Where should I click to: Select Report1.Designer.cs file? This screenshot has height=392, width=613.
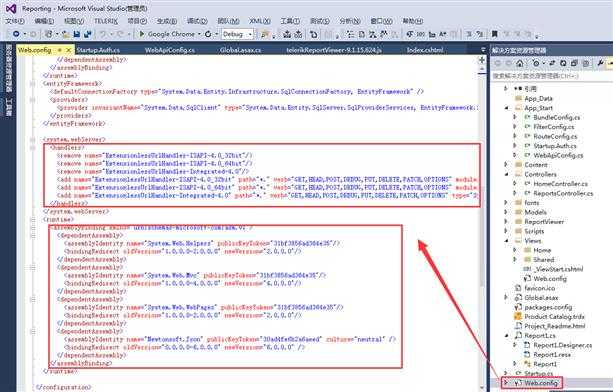tap(563, 345)
